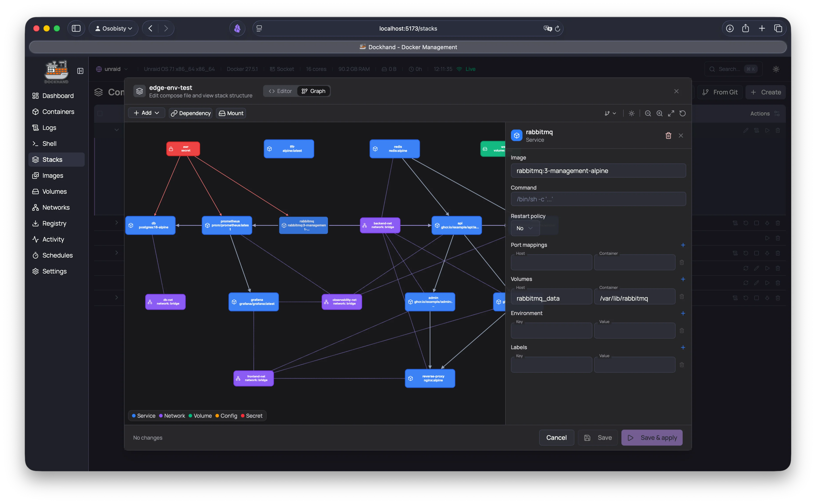Open search using the magnifier icon
The image size is (816, 504).
712,69
